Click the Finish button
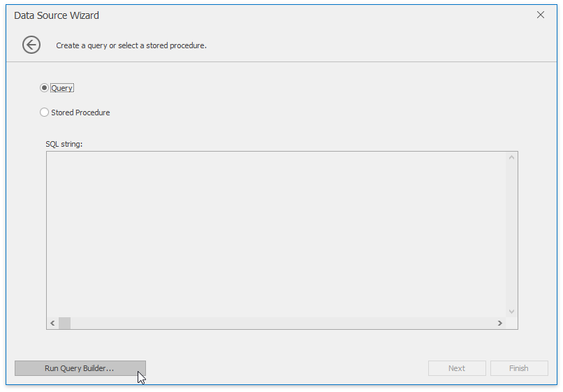Image resolution: width=563 pixels, height=392 pixels. pyautogui.click(x=519, y=368)
